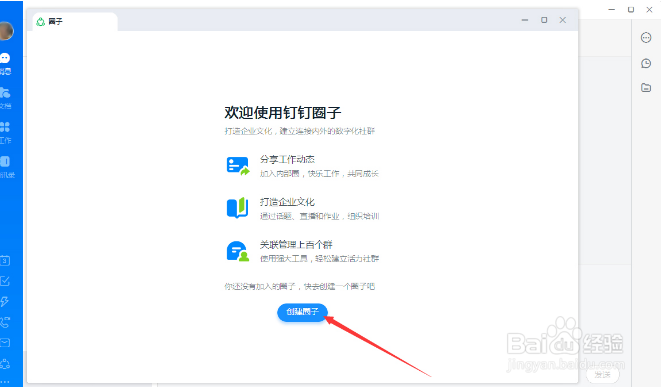Open the calendar icon in the sidebar
661x387 pixels.
pos(5,261)
